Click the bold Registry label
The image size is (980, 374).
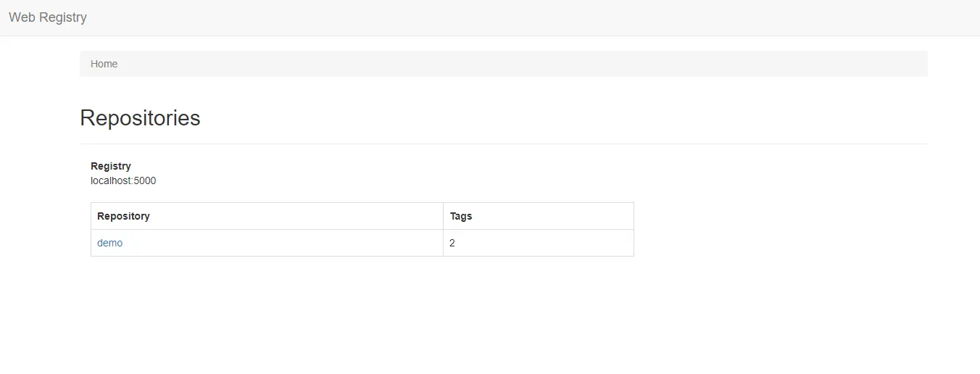(111, 166)
